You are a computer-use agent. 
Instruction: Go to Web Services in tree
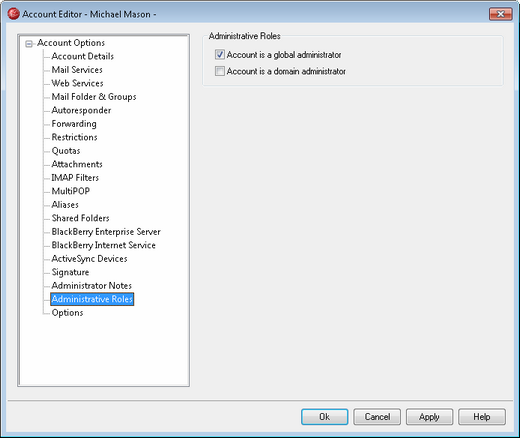click(77, 83)
